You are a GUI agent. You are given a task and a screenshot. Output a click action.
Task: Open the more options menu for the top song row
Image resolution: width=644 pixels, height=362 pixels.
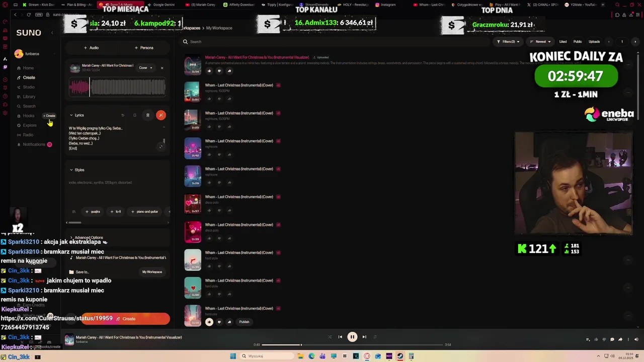point(629,65)
